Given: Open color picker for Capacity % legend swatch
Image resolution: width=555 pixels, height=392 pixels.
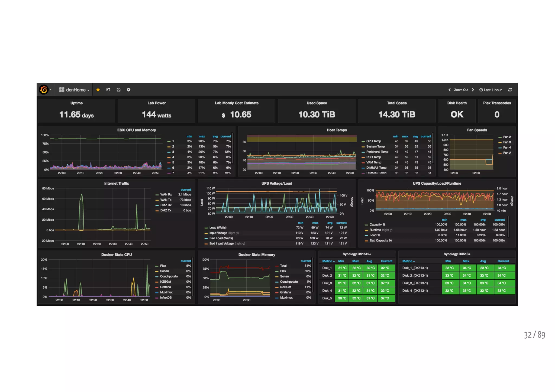Looking at the screenshot, I should pos(366,225).
